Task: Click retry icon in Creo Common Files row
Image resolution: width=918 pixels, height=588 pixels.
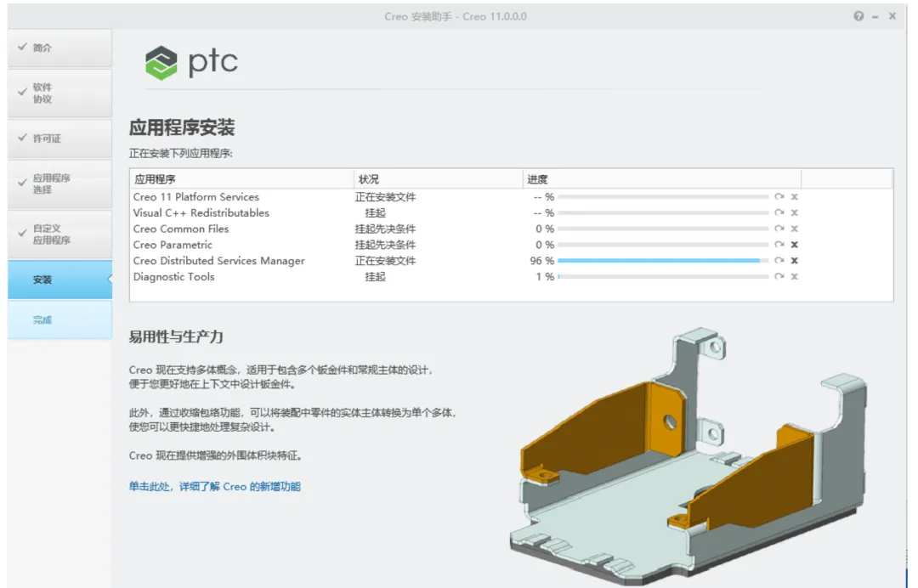Action: pos(779,229)
